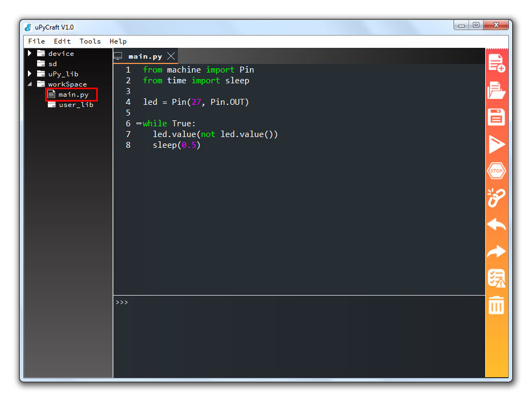Image resolution: width=532 pixels, height=402 pixels.
Task: Switch to the main.py editor tab
Action: click(x=145, y=56)
